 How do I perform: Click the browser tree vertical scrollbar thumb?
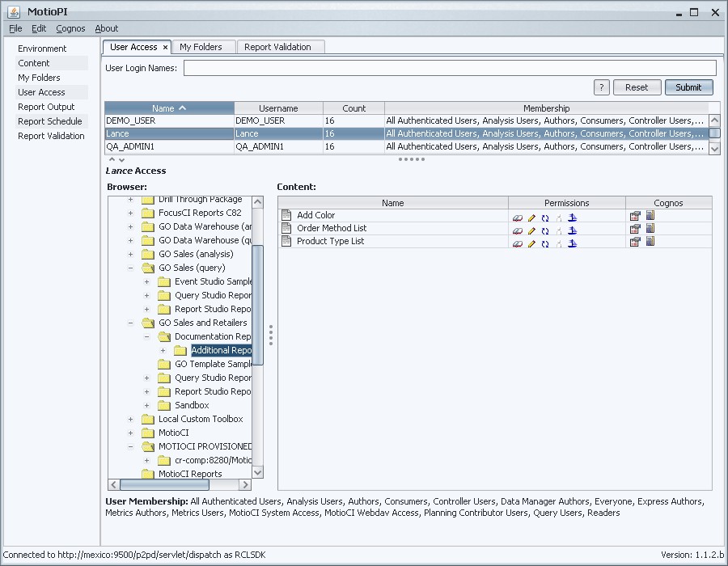258,306
